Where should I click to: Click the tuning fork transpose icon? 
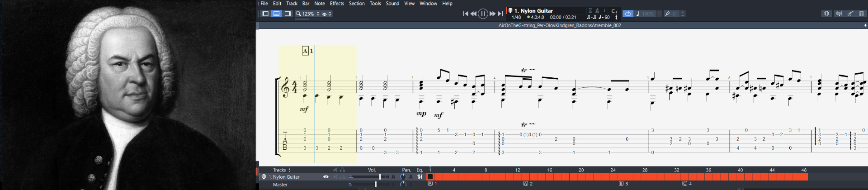coord(667,14)
